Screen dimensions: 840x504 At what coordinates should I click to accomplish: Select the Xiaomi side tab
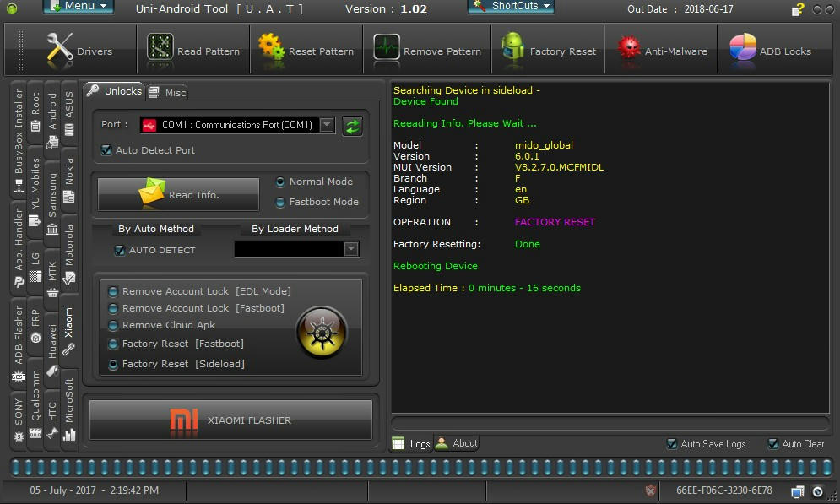(x=69, y=330)
